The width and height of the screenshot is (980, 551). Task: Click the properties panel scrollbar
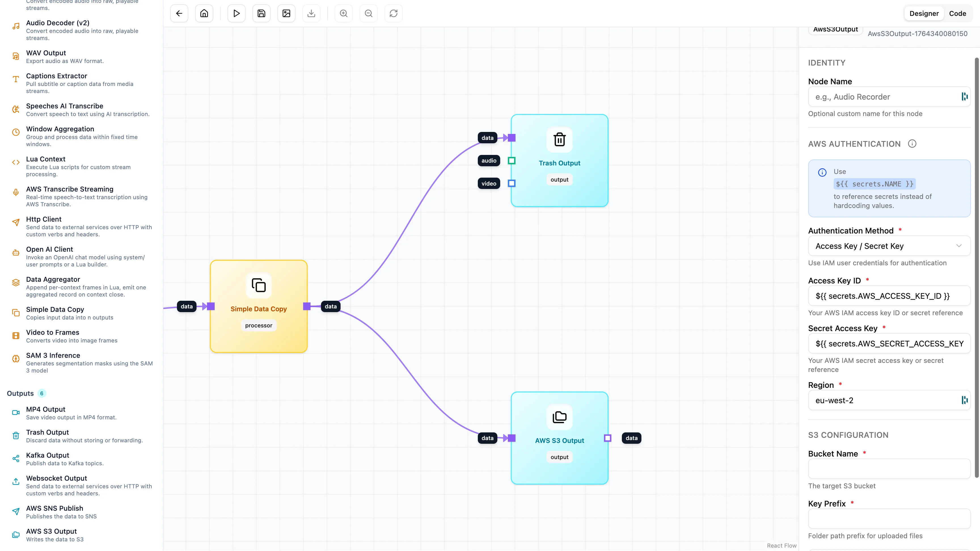point(976,268)
